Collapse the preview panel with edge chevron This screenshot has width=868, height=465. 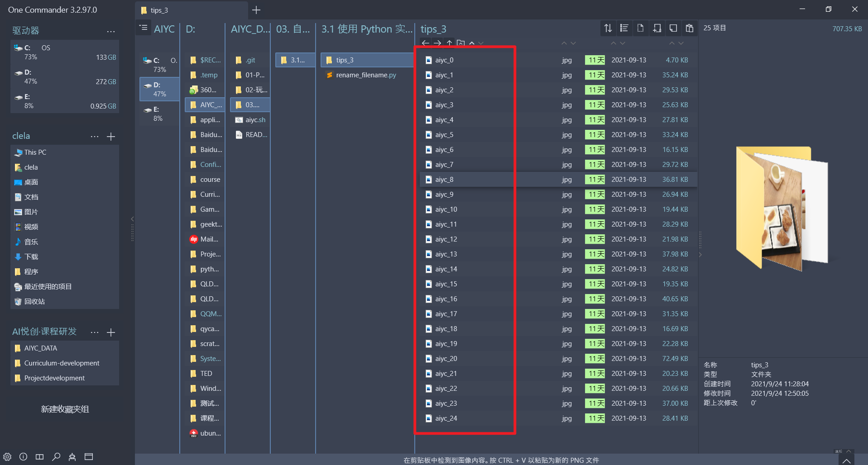point(700,255)
